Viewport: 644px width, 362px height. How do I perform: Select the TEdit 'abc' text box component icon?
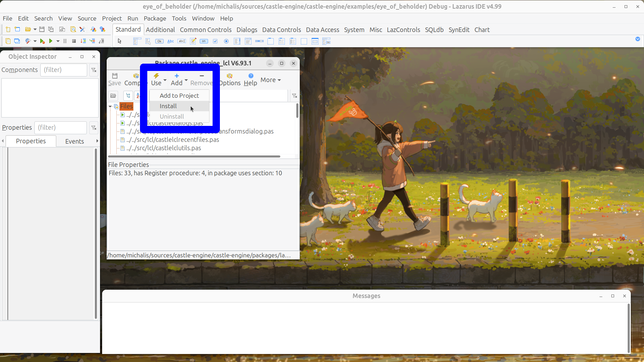pos(182,41)
